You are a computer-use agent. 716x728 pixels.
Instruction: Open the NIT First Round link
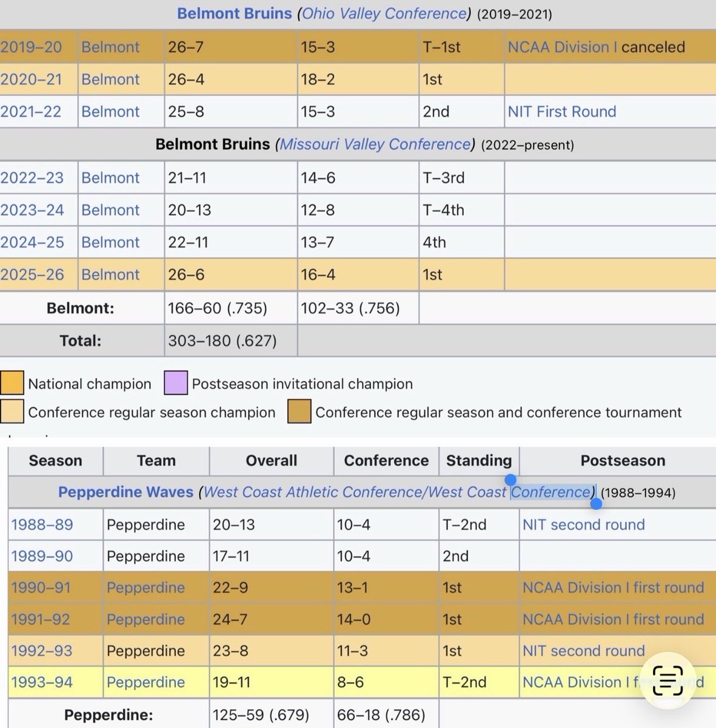coord(562,112)
